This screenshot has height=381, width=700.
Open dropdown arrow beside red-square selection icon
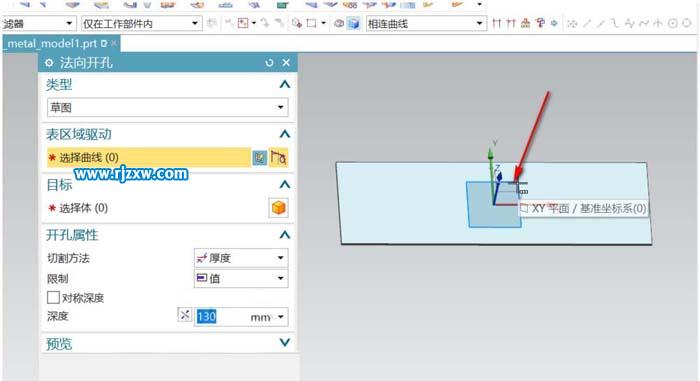point(254,23)
